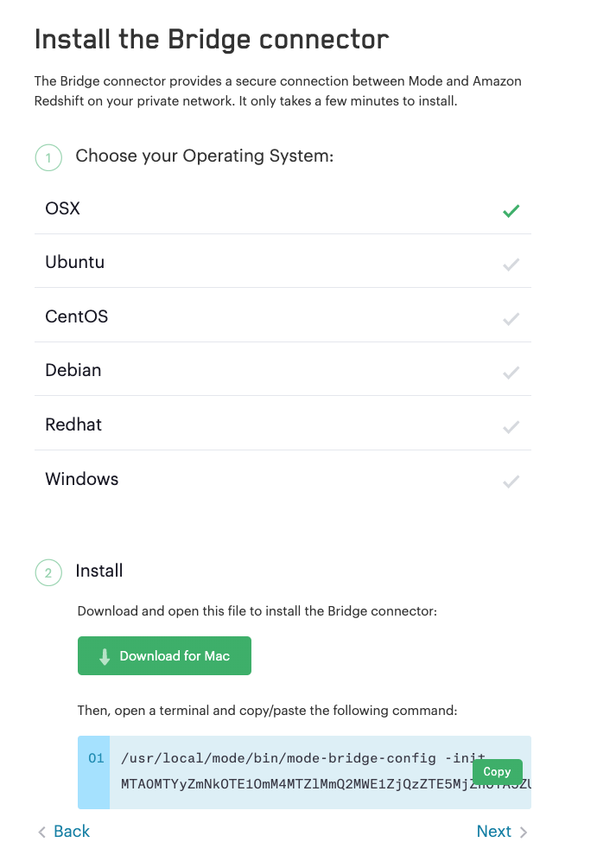Select OSX as the operating system
Viewport: 616px width, 868px height.
[x=63, y=208]
